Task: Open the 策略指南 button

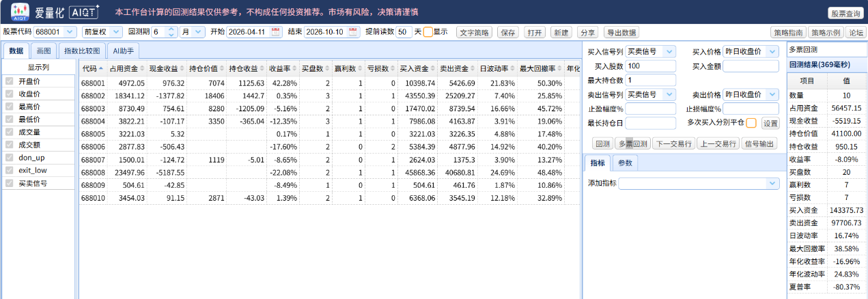Action: [787, 32]
